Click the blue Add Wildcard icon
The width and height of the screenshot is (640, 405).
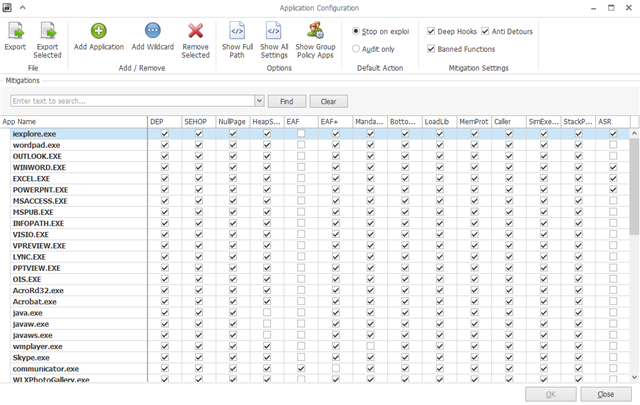click(153, 30)
